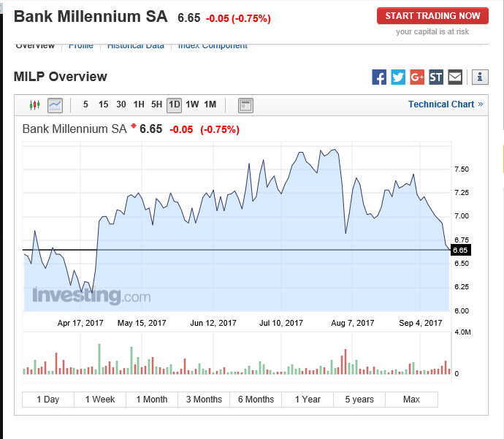Set chart interval to 1M
The height and width of the screenshot is (439, 504).
(x=210, y=104)
